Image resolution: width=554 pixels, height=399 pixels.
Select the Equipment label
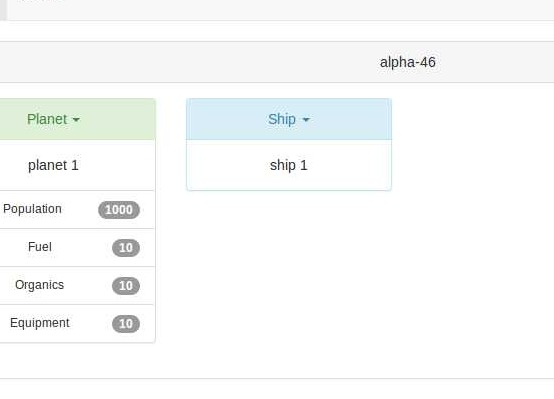tap(40, 323)
